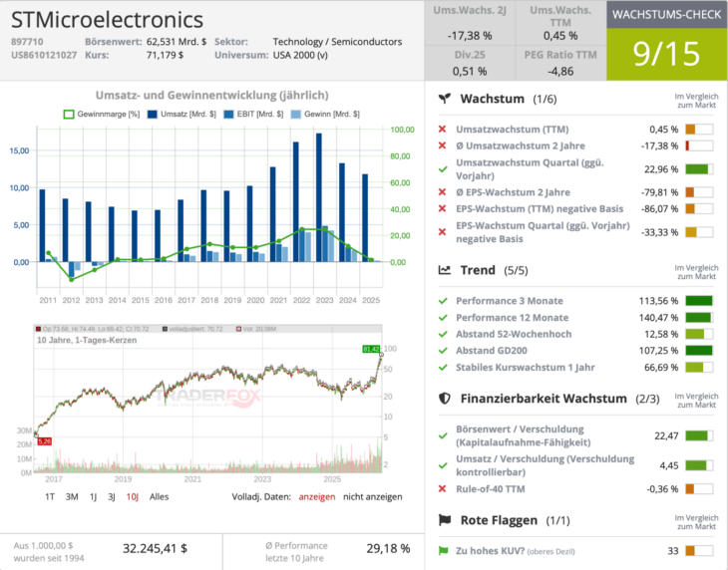728x570 pixels.
Task: Click the Börsenwert value 62,531 Mrd. $
Action: 177,42
